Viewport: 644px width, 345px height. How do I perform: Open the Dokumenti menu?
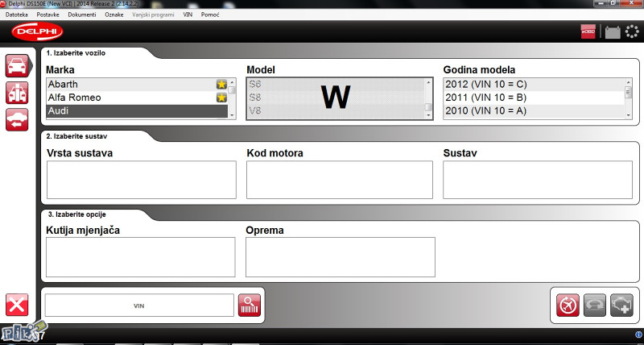pyautogui.click(x=82, y=15)
